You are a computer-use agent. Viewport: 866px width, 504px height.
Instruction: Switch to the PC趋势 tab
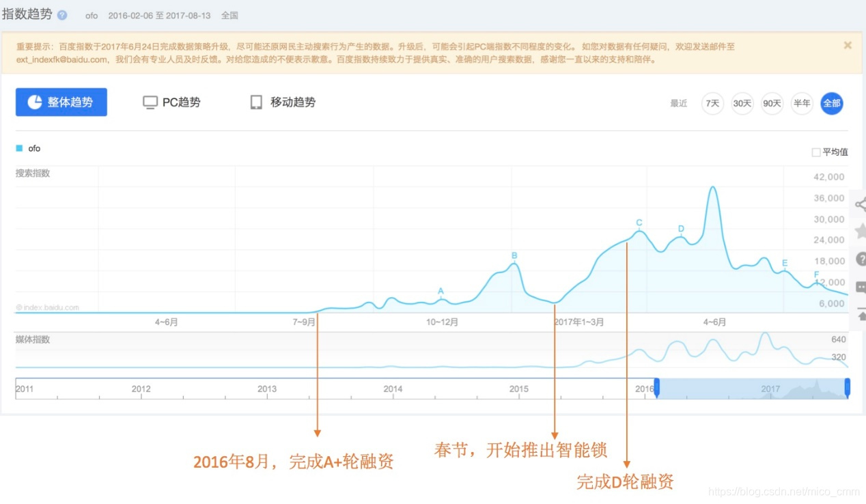coord(171,102)
